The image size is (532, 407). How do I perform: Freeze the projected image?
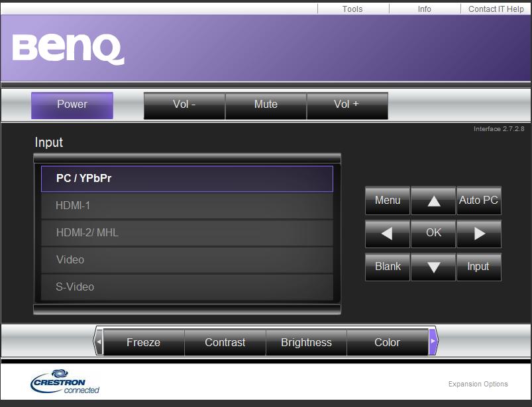click(x=144, y=342)
